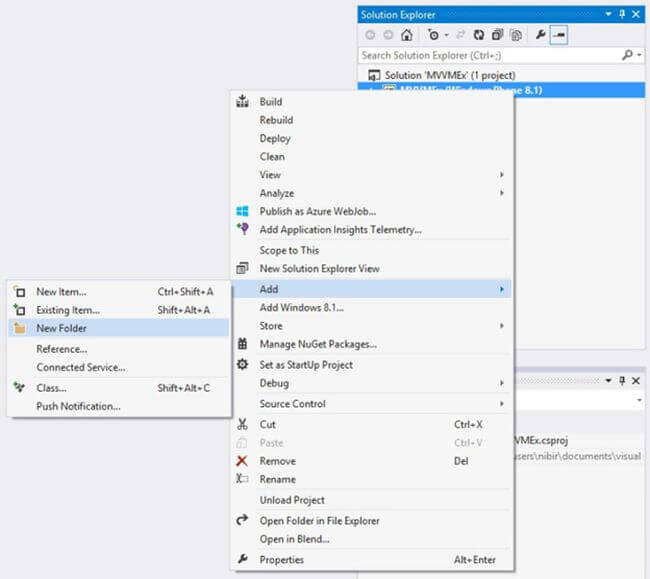Click the Build menu entry
The image size is (650, 579).
[371, 102]
